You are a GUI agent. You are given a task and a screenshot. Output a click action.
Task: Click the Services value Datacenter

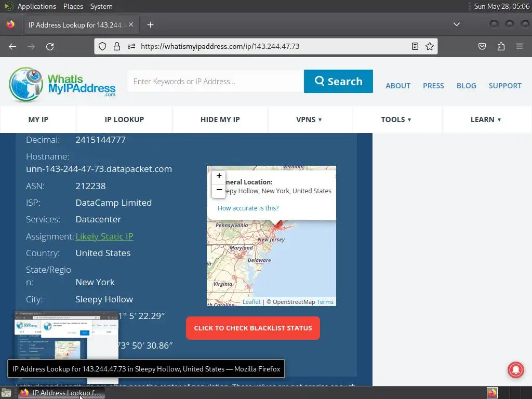tap(98, 219)
